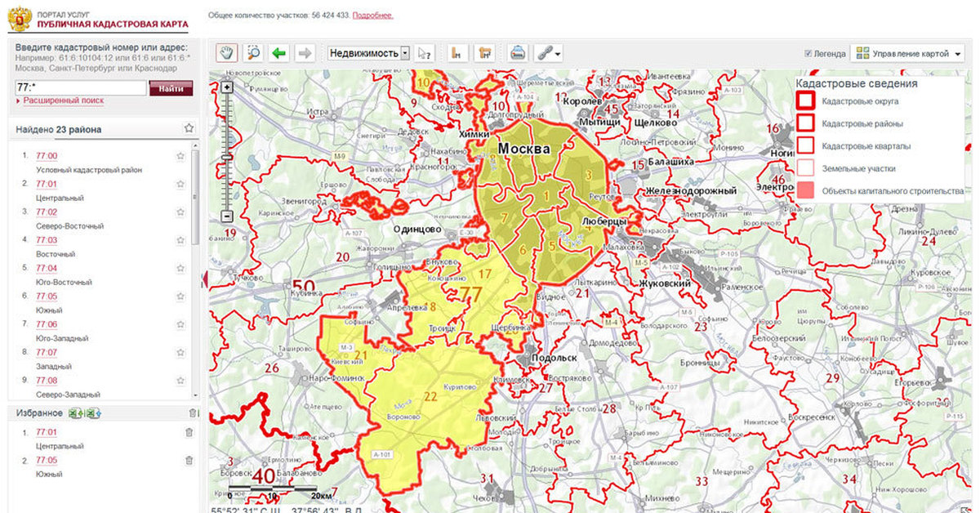Open the link tool dropdown arrow
This screenshot has width=980, height=513.
point(558,54)
